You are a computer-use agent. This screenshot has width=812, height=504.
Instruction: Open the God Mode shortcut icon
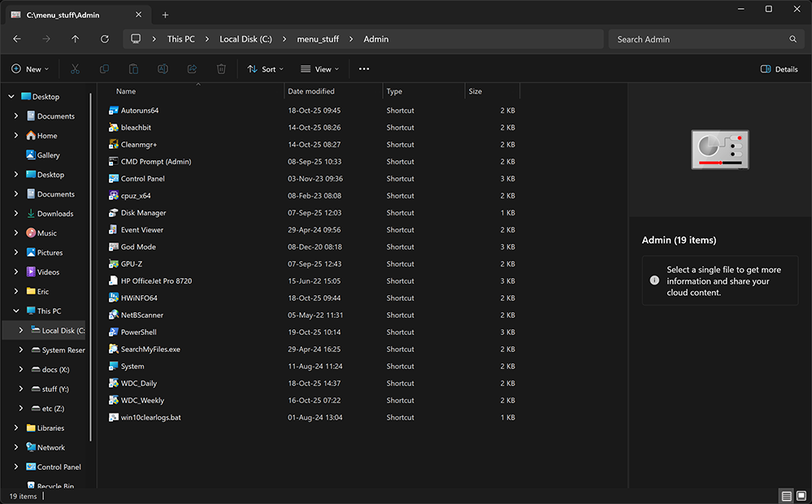(114, 247)
